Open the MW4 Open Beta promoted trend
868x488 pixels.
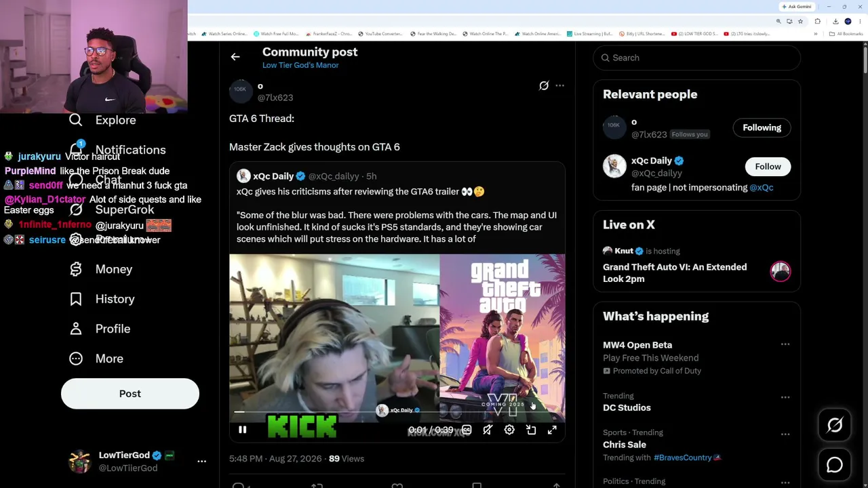[637, 345]
